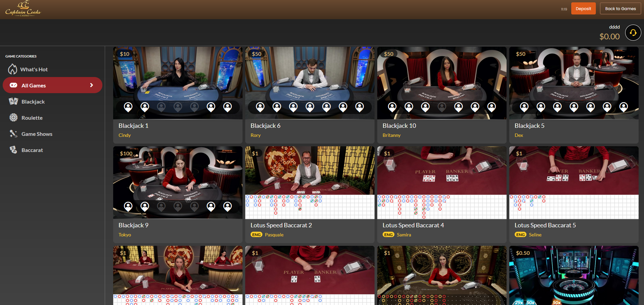This screenshot has width=644, height=305.
Task: Open the customer support headset icon
Action: 633,33
